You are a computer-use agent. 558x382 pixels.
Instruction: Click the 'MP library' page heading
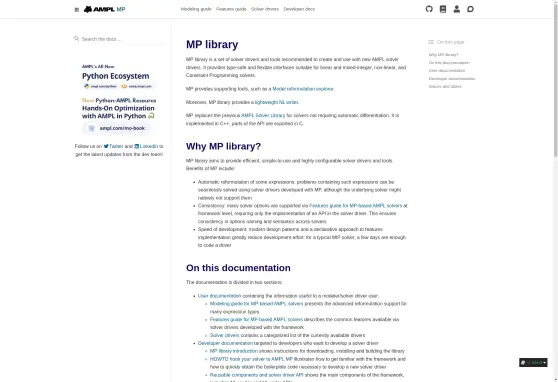[x=212, y=45]
